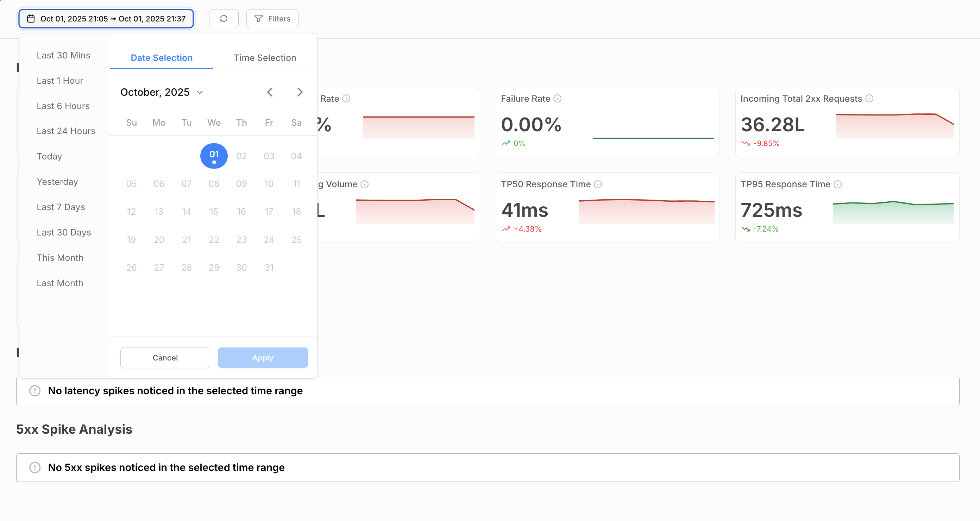
Task: Open the Filters funnel button
Action: pos(272,19)
